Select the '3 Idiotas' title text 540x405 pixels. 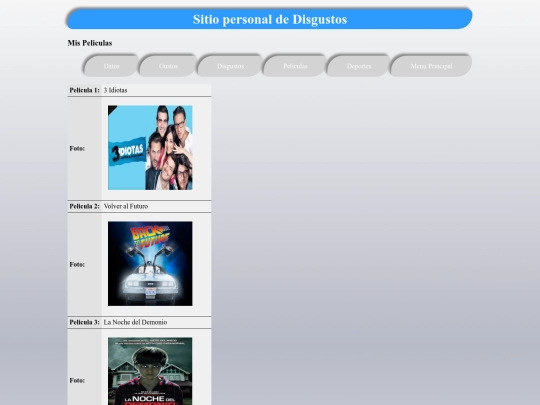pyautogui.click(x=115, y=90)
